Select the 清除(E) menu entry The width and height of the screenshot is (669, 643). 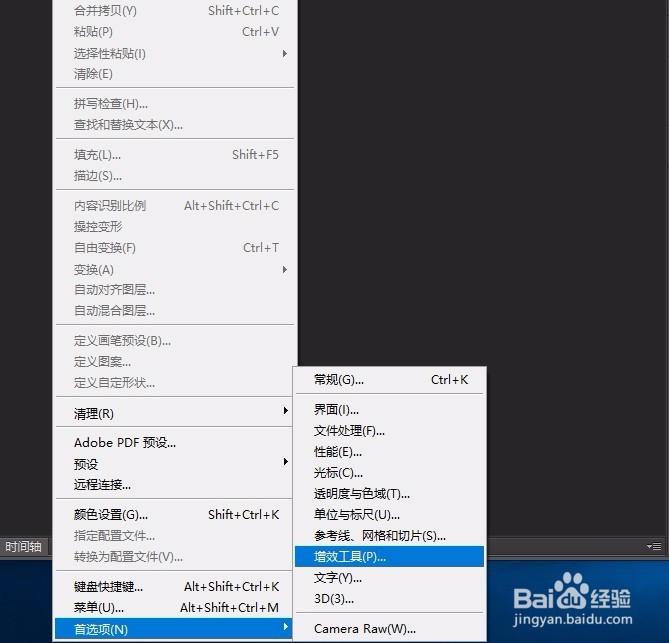175,74
